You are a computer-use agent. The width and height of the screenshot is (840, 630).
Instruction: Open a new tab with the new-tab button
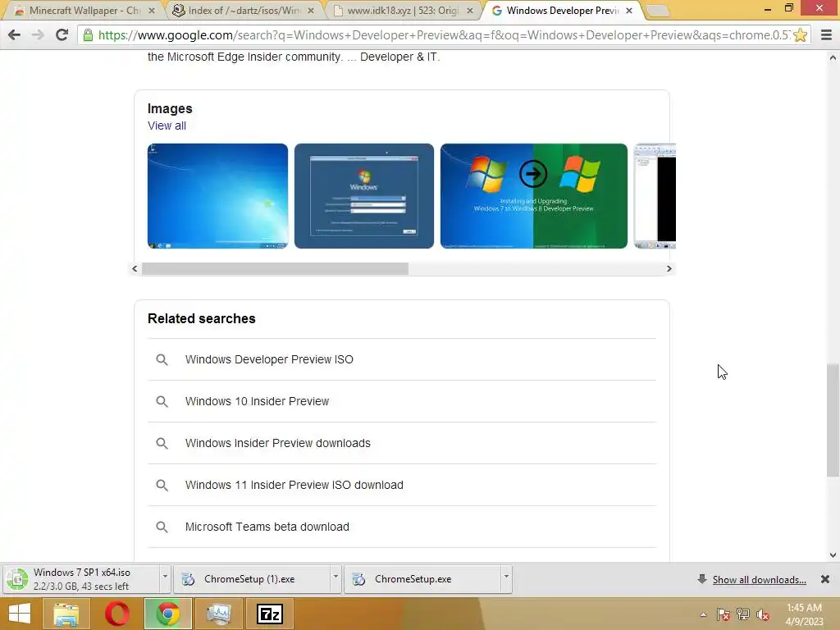pos(658,11)
